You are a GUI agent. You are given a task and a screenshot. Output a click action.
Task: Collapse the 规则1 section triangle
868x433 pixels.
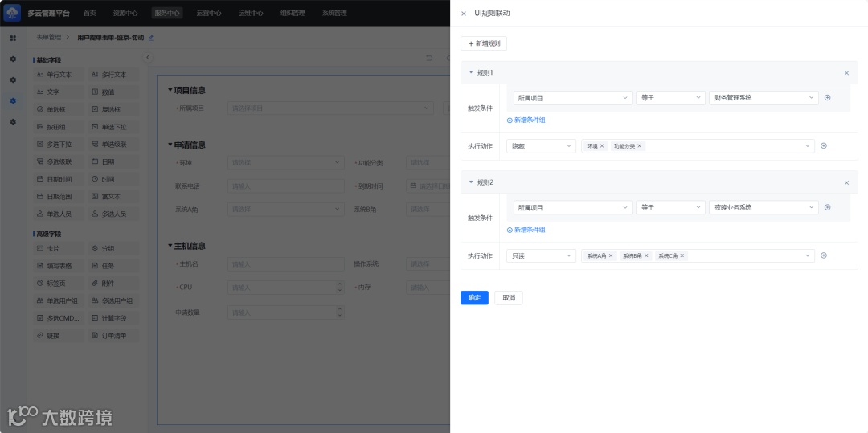tap(471, 72)
